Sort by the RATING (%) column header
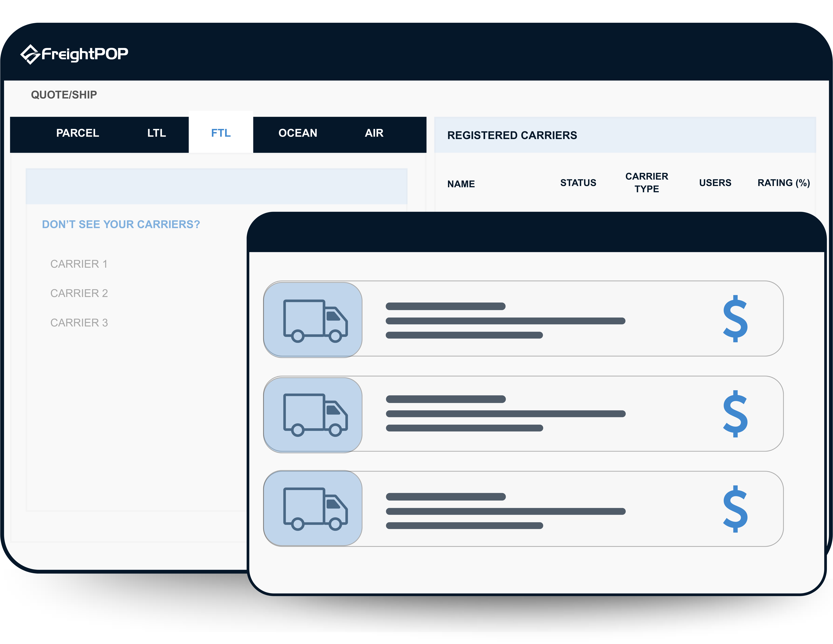This screenshot has width=833, height=644. (x=783, y=183)
